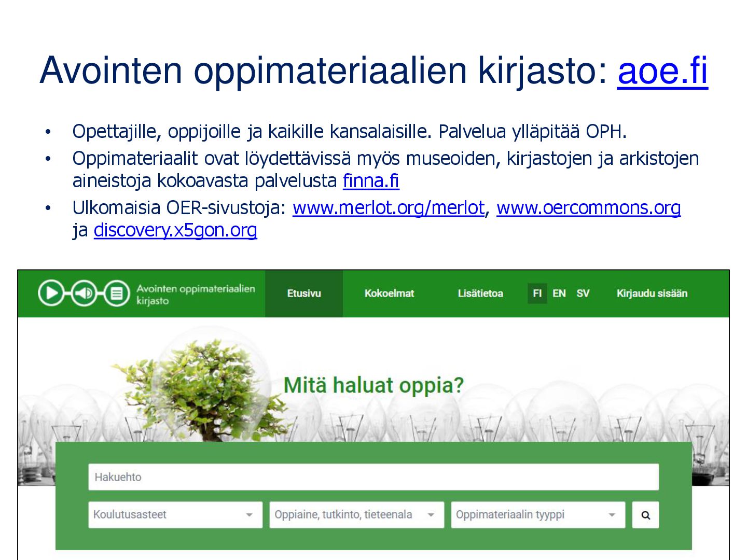Open the Kokoelmat menu item
The width and height of the screenshot is (747, 560).
tap(389, 293)
